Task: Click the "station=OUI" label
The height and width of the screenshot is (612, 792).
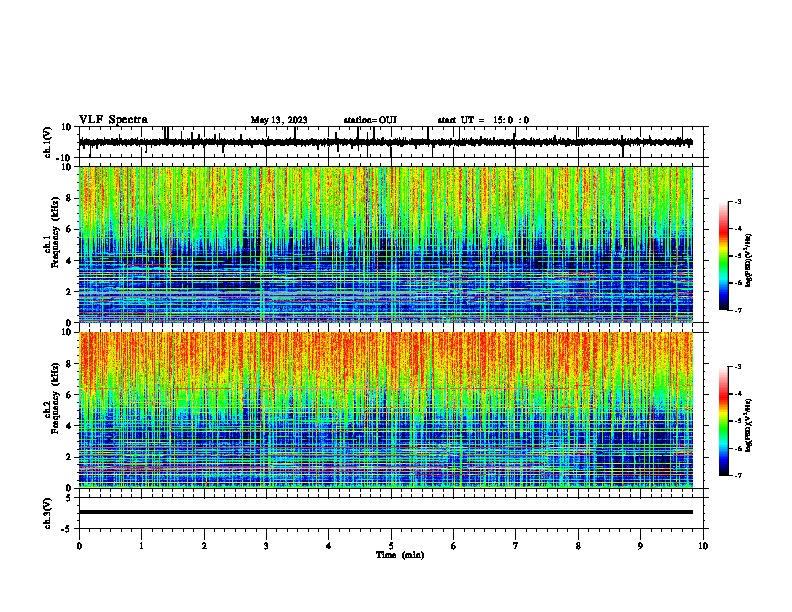Action: pyautogui.click(x=370, y=120)
